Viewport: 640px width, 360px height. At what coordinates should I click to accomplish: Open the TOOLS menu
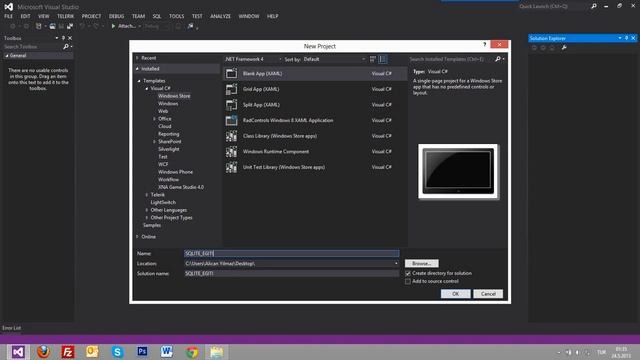point(176,16)
